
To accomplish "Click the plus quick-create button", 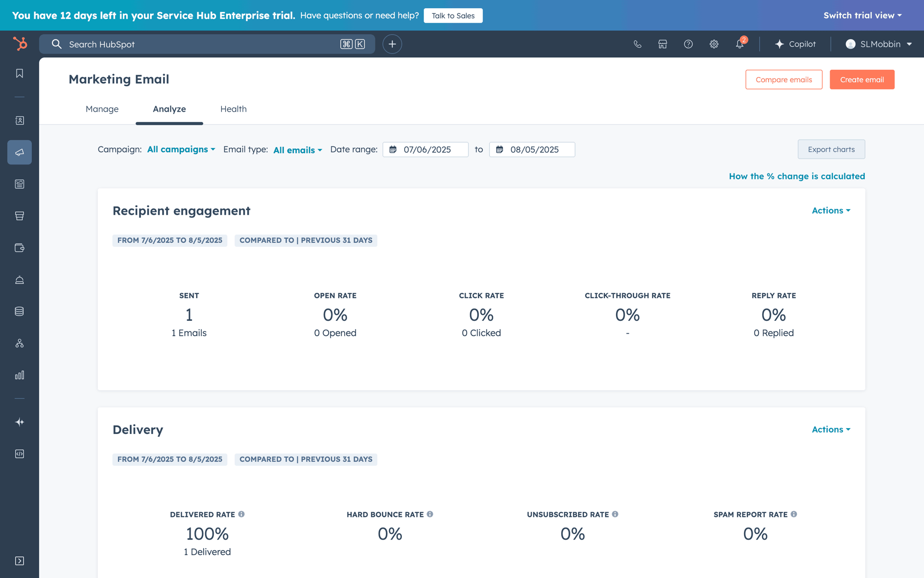I will 392,44.
